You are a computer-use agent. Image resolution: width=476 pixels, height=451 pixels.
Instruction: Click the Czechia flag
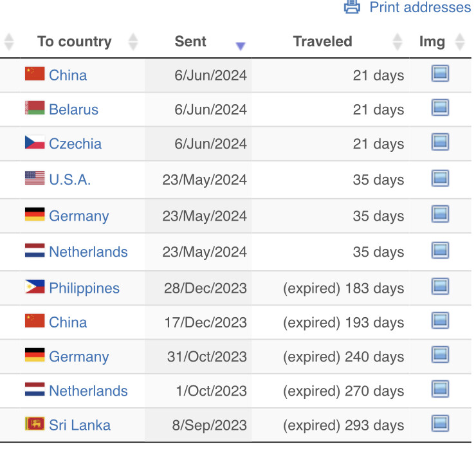pos(35,142)
